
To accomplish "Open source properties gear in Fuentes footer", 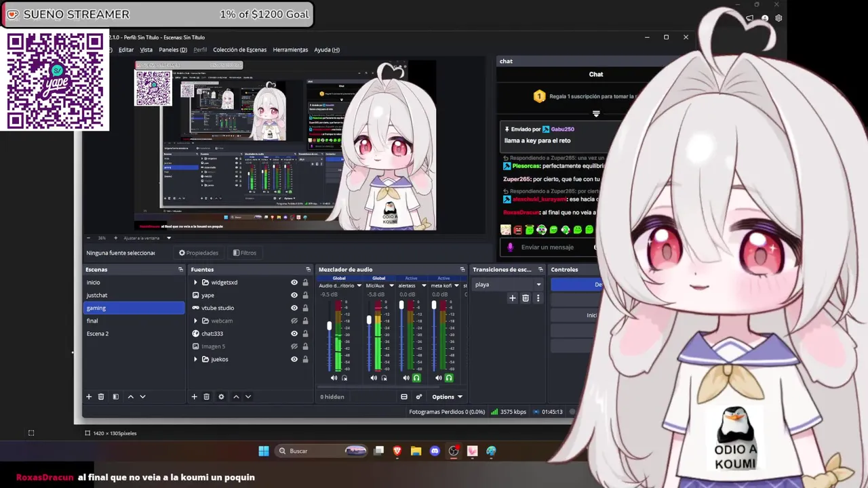I will coord(221,396).
